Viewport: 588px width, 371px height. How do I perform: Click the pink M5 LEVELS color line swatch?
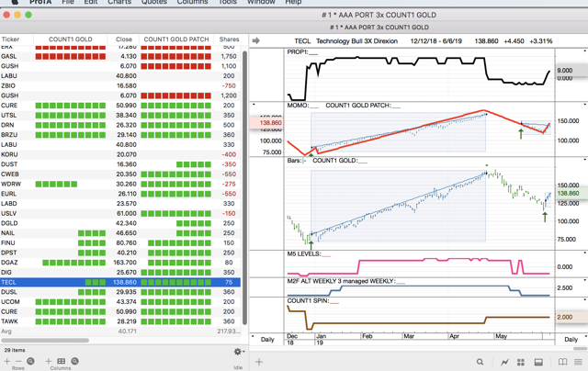[x=326, y=257]
